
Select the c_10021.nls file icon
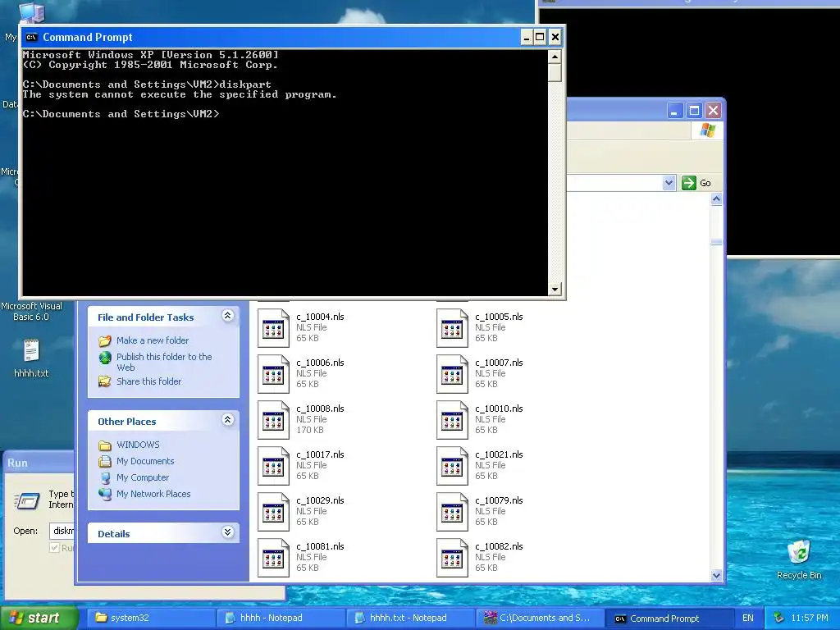point(452,466)
